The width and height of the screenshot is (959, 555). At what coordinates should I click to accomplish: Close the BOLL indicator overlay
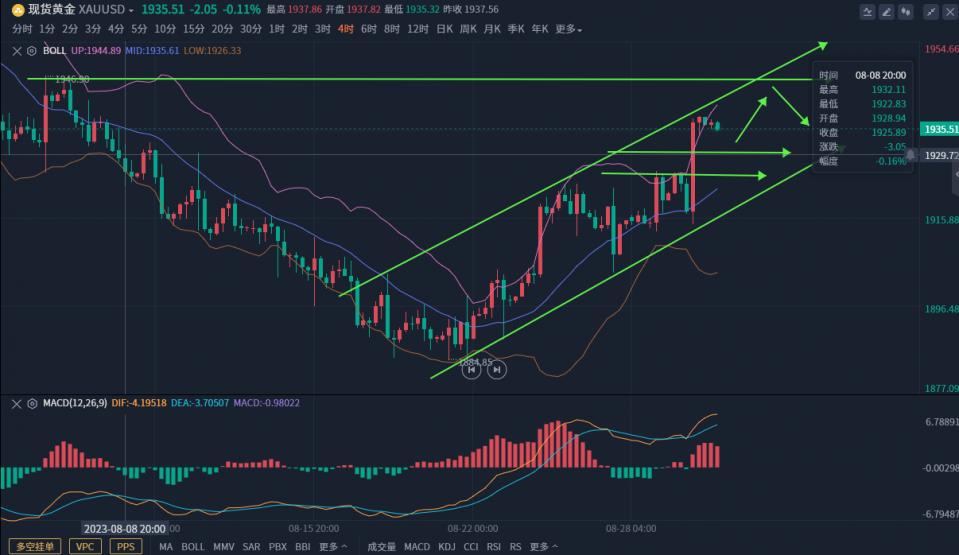[17, 50]
